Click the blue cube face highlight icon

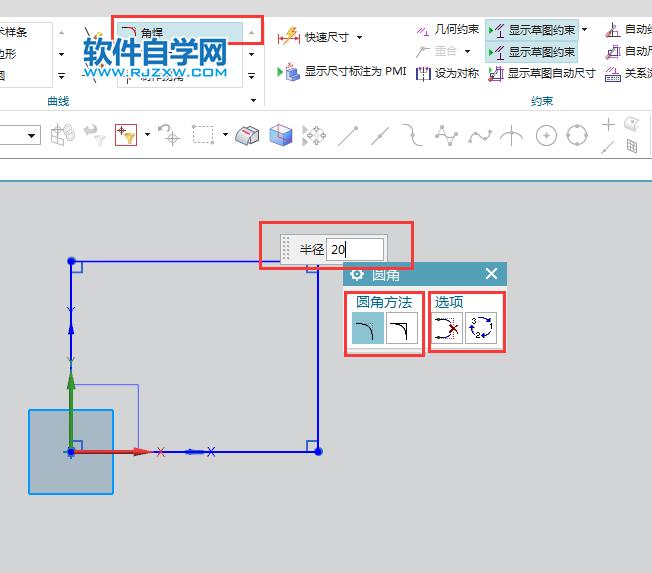(281, 135)
